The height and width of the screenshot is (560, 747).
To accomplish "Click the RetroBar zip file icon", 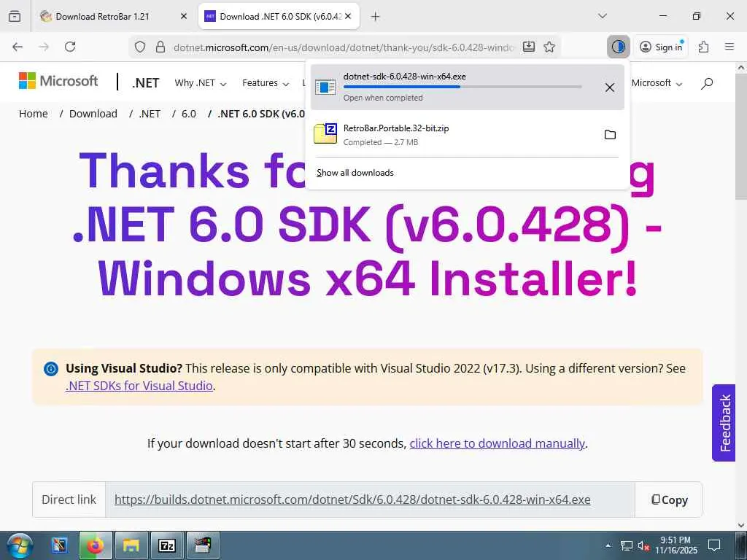I will point(325,134).
